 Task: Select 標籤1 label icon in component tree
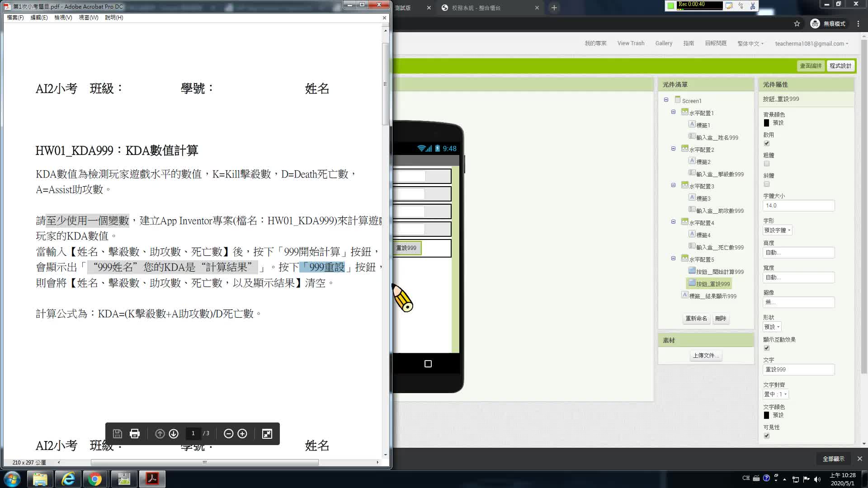pyautogui.click(x=692, y=124)
